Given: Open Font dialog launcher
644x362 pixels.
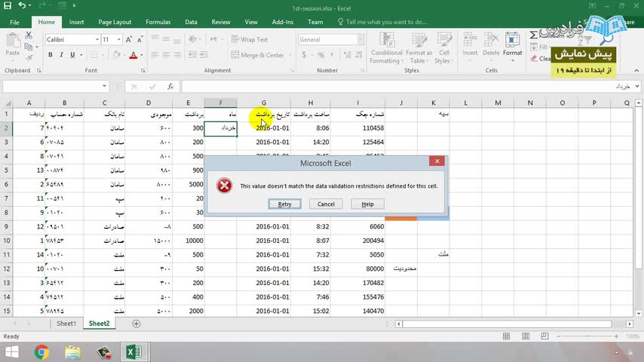Looking at the screenshot, I should [x=143, y=71].
